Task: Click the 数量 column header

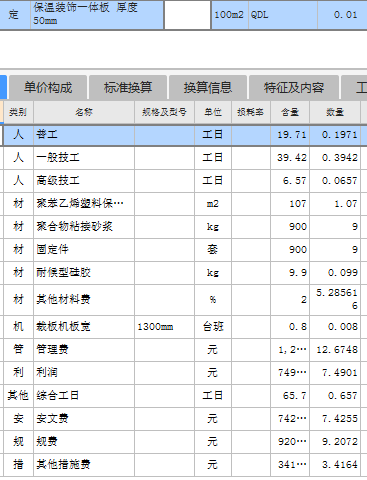Action: click(x=335, y=112)
